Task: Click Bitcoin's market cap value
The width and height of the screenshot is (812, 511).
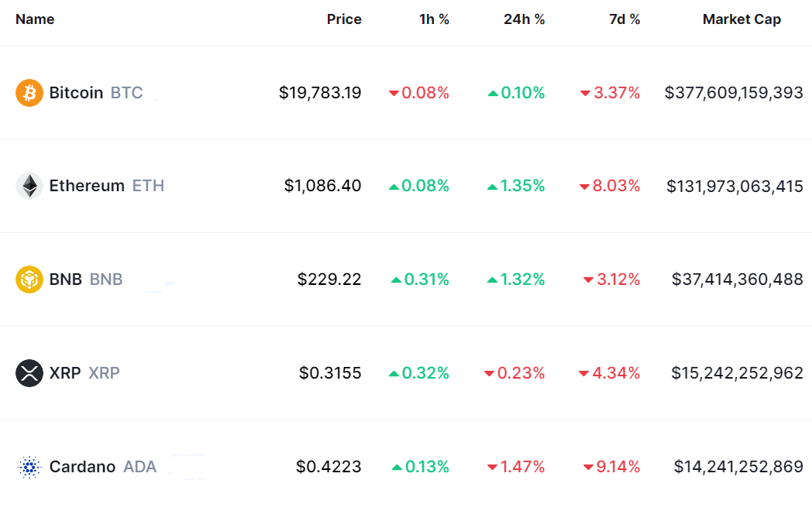Action: pyautogui.click(x=734, y=93)
